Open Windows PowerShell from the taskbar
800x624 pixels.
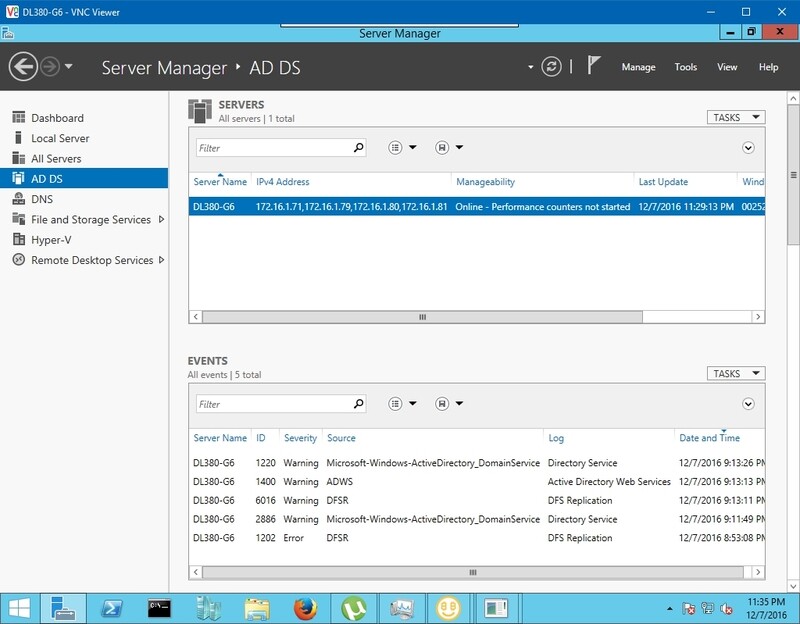pos(110,606)
